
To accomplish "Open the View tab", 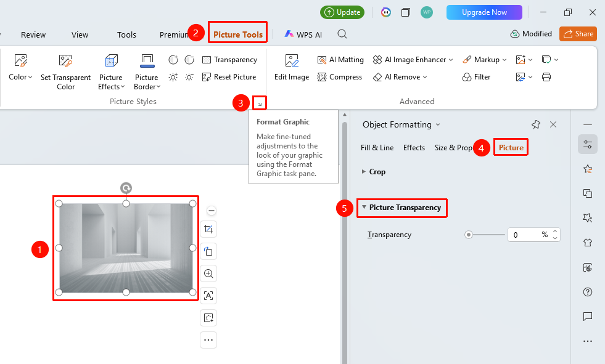I will tap(80, 34).
